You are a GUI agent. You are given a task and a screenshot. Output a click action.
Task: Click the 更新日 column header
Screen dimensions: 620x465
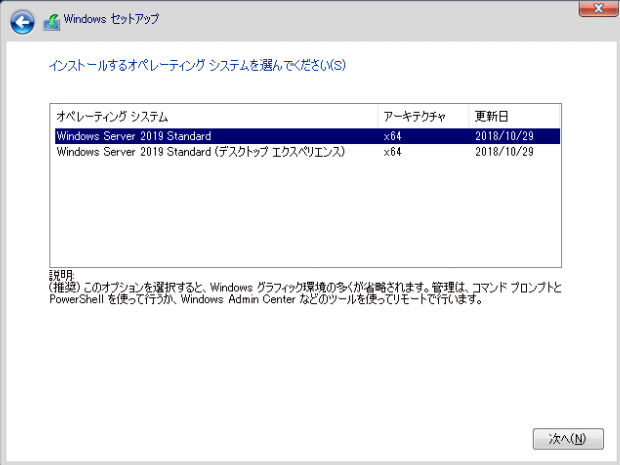click(514, 117)
